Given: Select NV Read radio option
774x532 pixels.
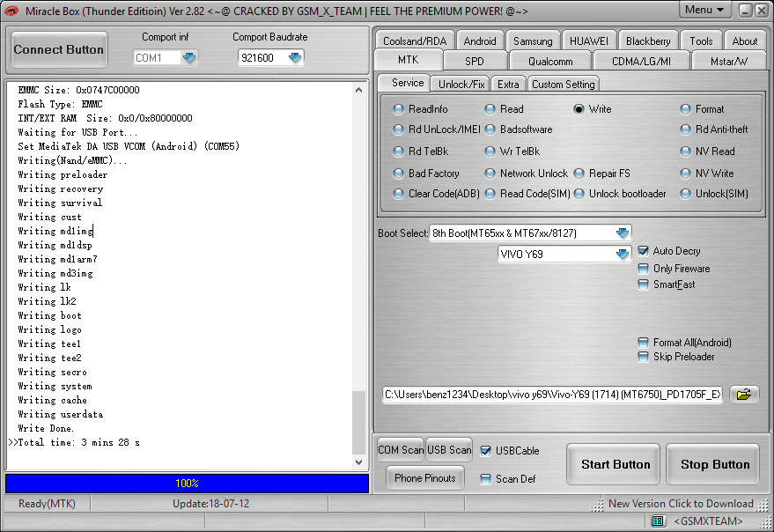Looking at the screenshot, I should [x=685, y=151].
